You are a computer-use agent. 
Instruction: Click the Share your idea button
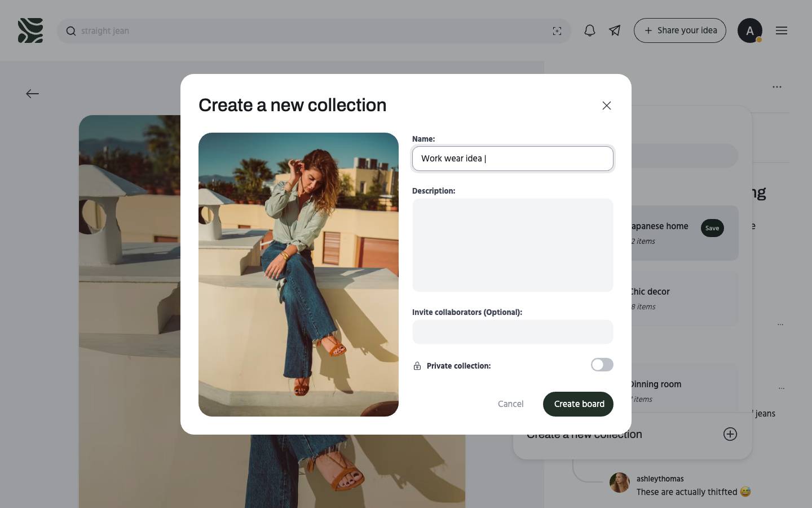pos(679,30)
